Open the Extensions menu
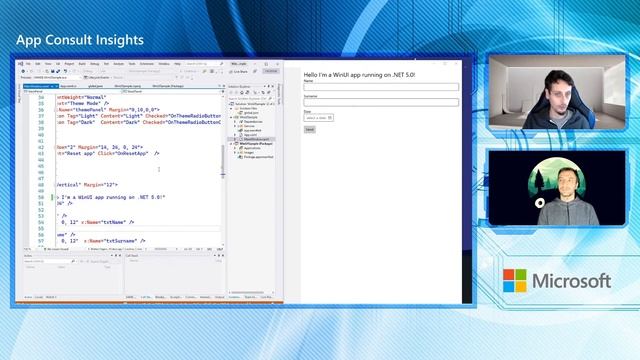This screenshot has height=360, width=640. tap(147, 64)
